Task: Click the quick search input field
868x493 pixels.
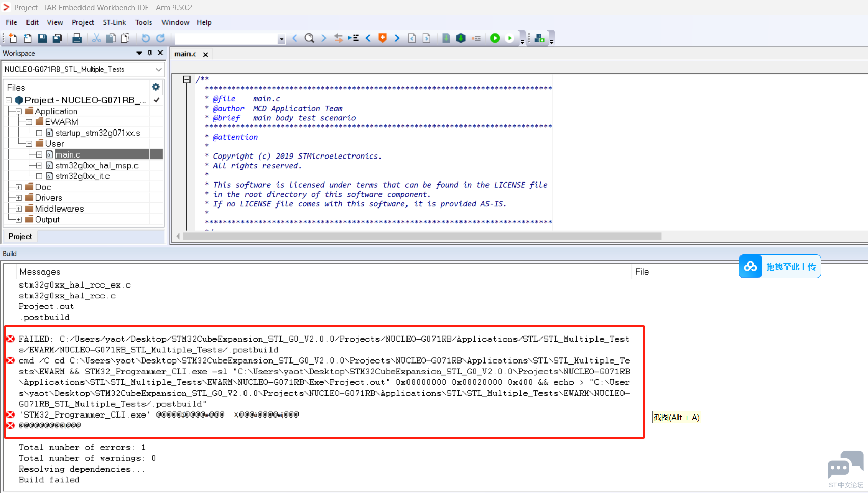Action: click(x=227, y=39)
